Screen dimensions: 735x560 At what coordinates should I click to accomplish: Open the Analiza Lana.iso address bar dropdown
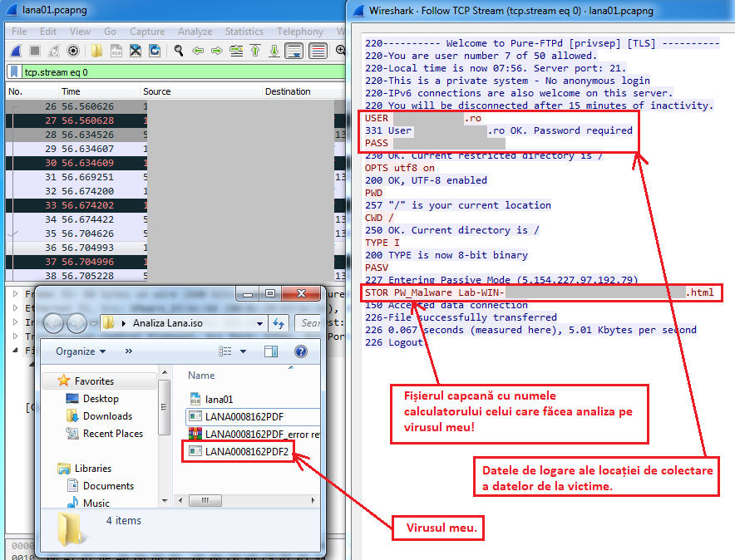(x=259, y=323)
